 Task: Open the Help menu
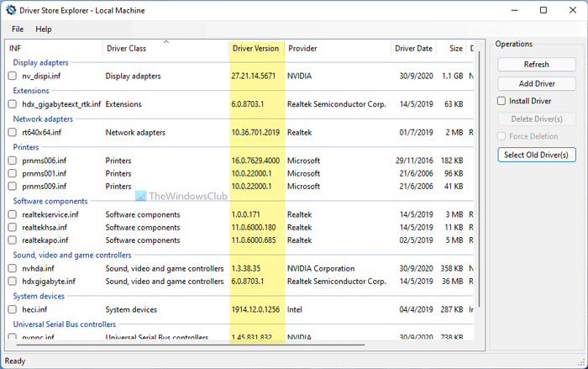point(43,29)
